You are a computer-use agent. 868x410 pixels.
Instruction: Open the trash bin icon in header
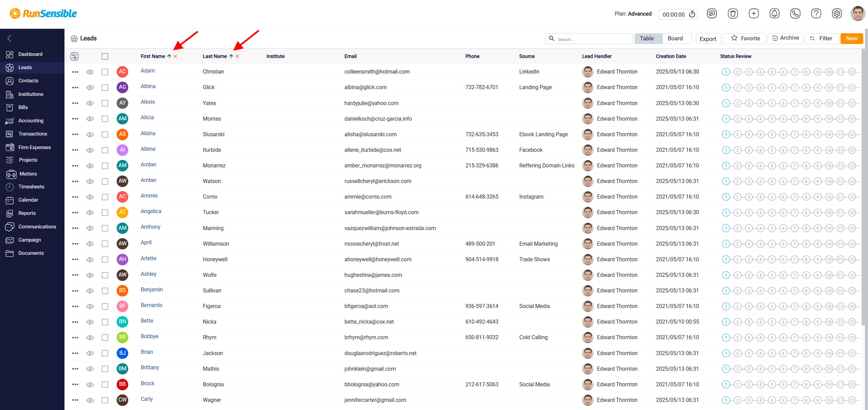pos(733,14)
